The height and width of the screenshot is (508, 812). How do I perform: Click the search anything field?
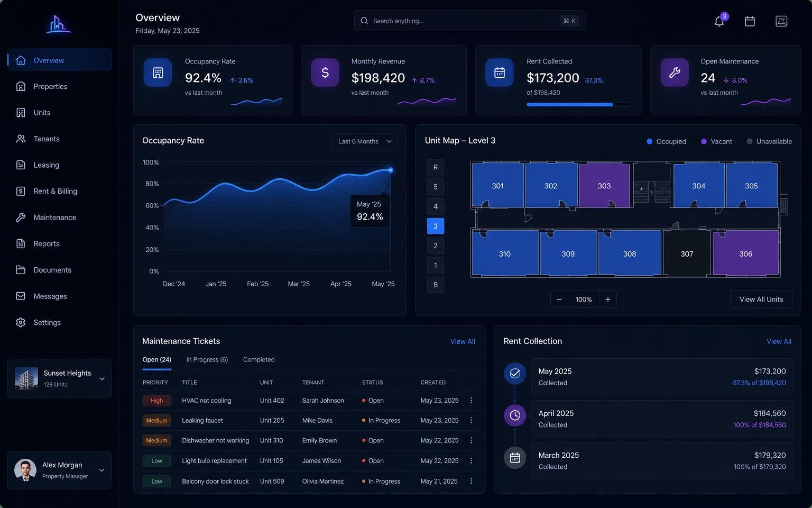(x=469, y=21)
